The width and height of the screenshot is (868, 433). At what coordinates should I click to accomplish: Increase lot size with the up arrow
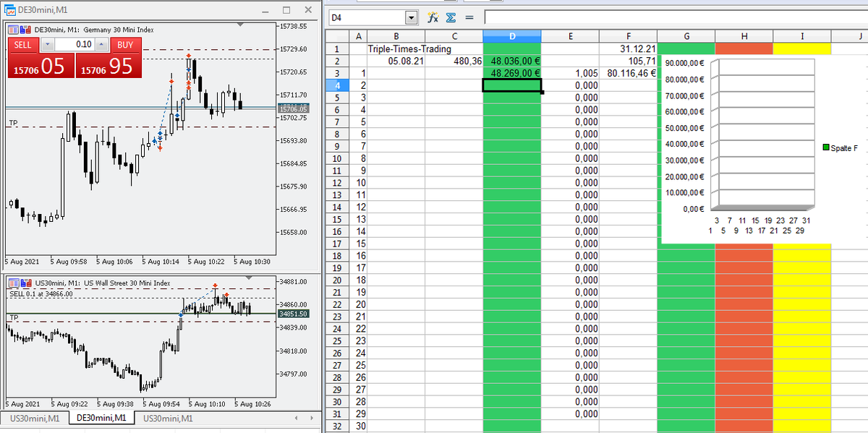coord(101,44)
